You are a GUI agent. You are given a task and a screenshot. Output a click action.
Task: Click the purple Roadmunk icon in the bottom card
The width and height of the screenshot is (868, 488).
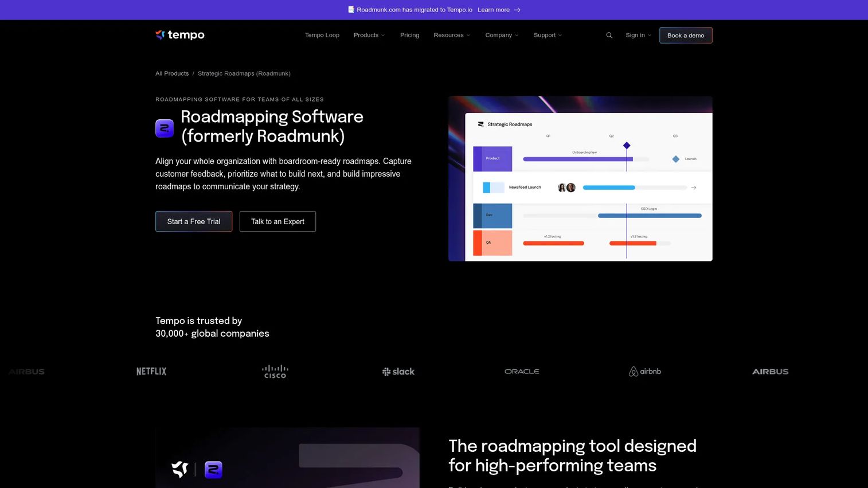point(213,470)
